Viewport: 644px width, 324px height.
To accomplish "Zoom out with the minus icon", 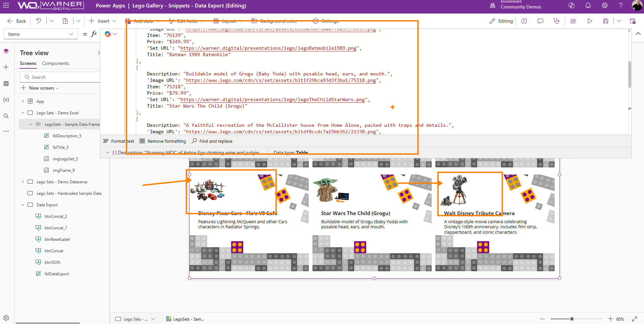I will point(542,319).
